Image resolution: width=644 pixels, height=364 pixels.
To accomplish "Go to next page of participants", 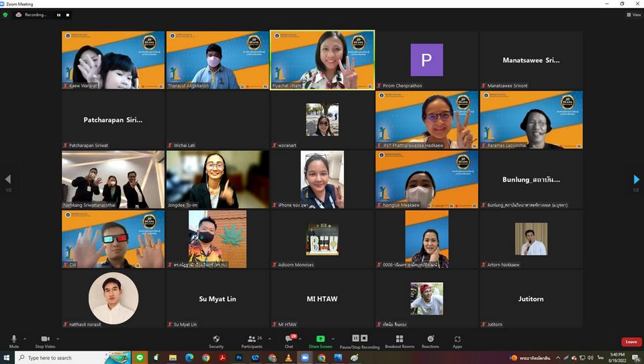I will (636, 179).
